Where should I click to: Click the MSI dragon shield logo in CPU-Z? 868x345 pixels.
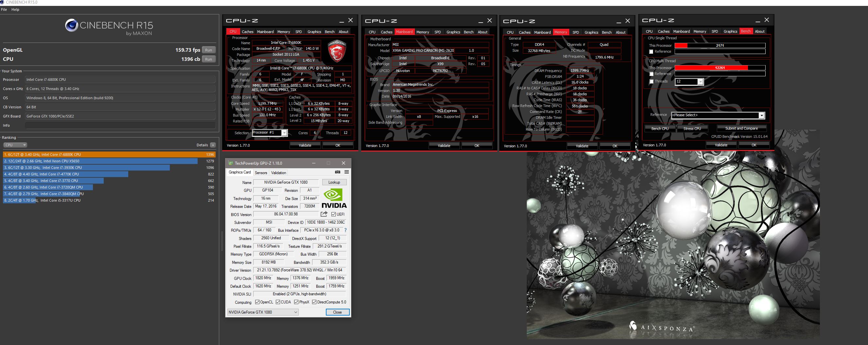(337, 51)
